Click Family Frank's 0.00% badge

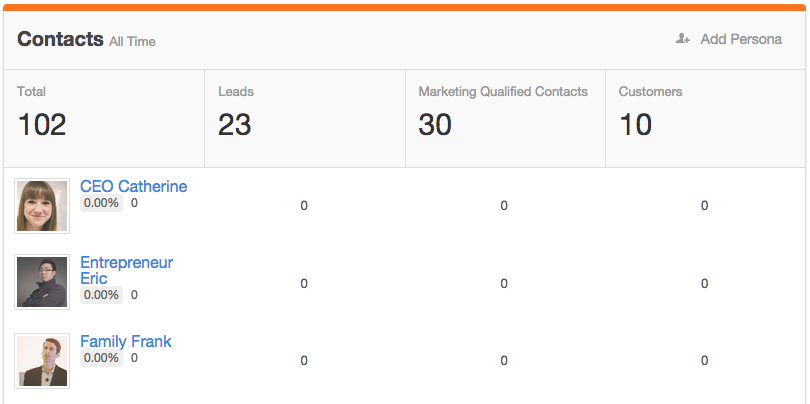click(x=101, y=358)
